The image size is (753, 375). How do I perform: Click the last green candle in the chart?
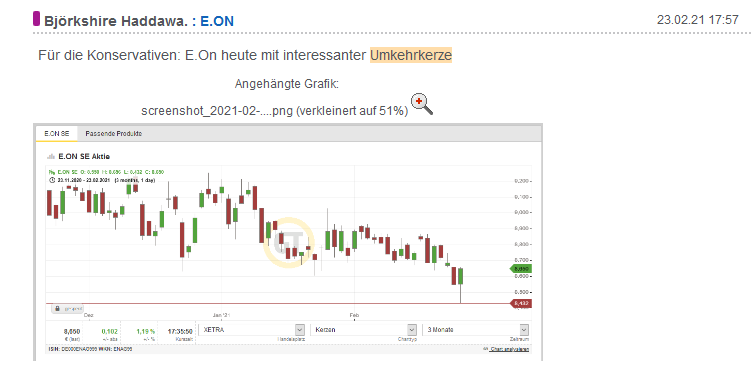[461, 277]
